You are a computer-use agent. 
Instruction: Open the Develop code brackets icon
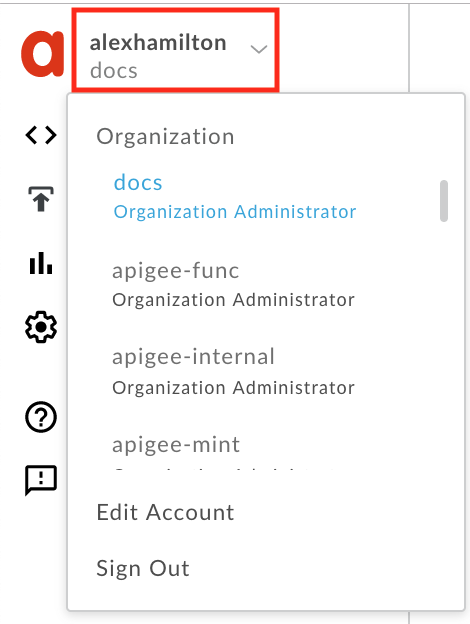point(41,135)
